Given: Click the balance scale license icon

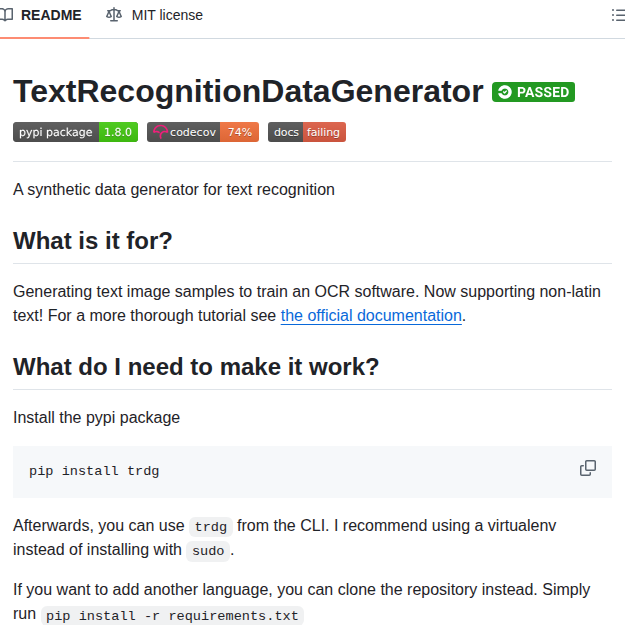Looking at the screenshot, I should tap(114, 15).
